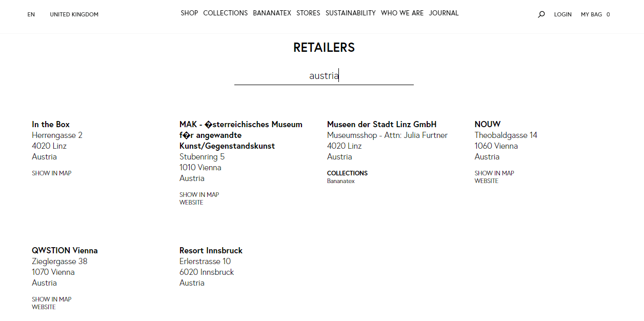
Task: Click the 1060 Vienna text
Action: 496,146
